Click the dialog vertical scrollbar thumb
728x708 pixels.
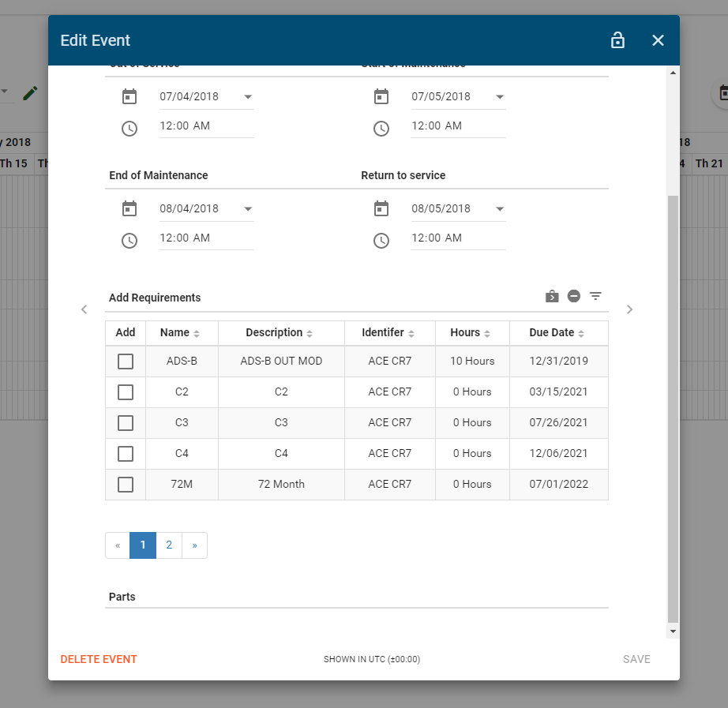673,409
